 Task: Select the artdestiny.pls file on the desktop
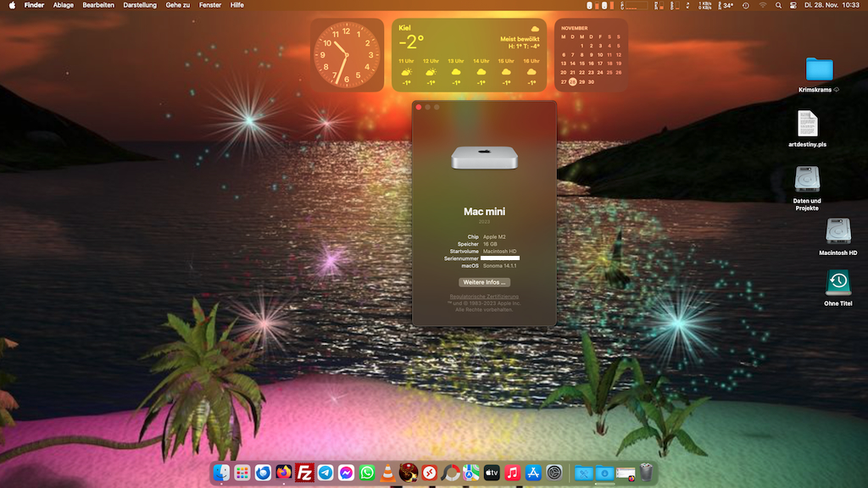pos(807,125)
